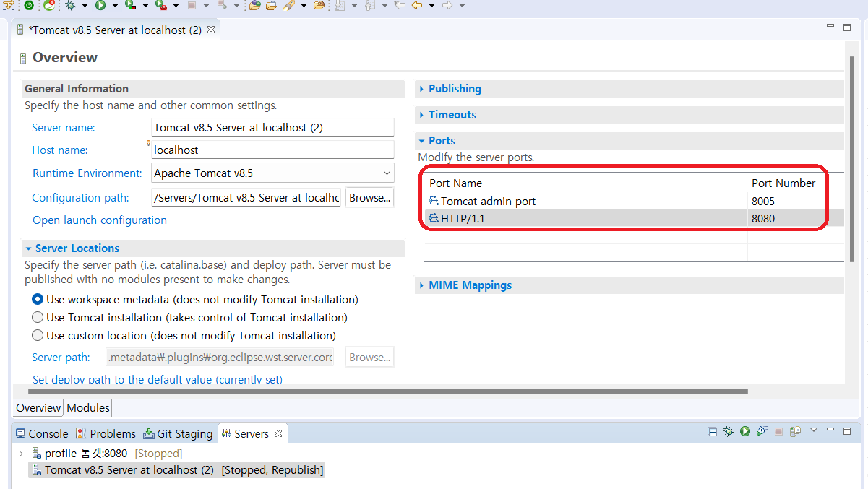Open the Git Staging view tab
868x489 pixels.
178,433
